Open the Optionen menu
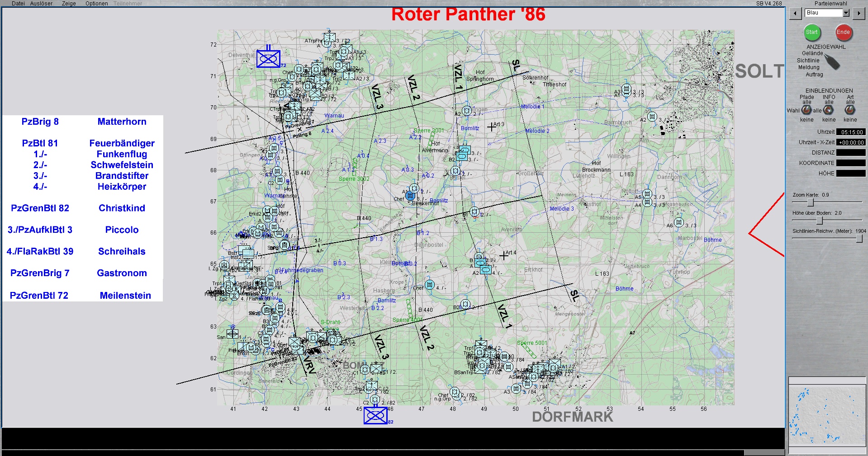Viewport: 868px width, 456px height. (x=96, y=3)
